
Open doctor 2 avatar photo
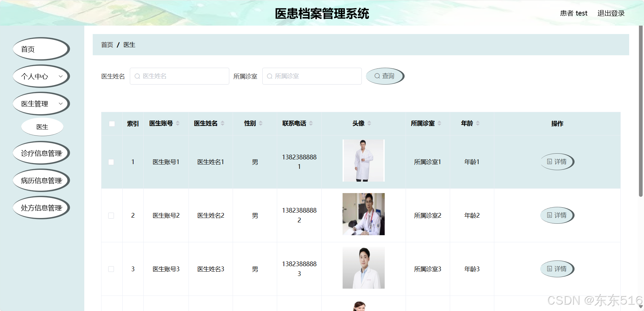(363, 214)
